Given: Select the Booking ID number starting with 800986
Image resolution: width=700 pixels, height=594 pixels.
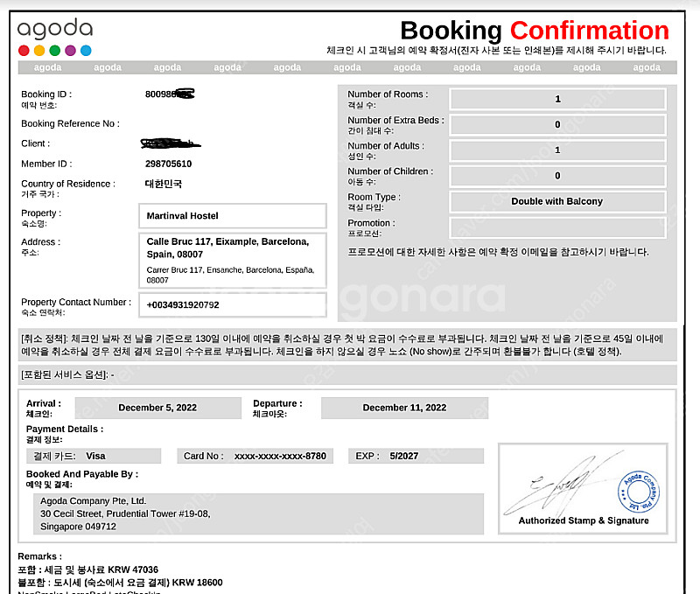Looking at the screenshot, I should [x=170, y=94].
